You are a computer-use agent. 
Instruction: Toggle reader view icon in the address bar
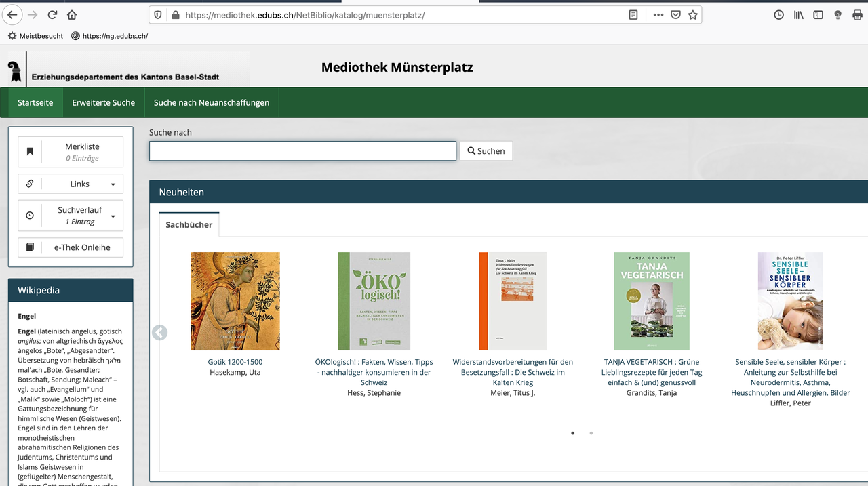tap(633, 14)
